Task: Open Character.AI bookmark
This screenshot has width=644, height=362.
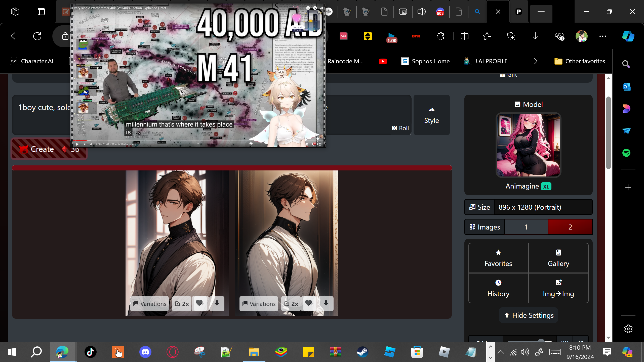Action: pos(32,61)
